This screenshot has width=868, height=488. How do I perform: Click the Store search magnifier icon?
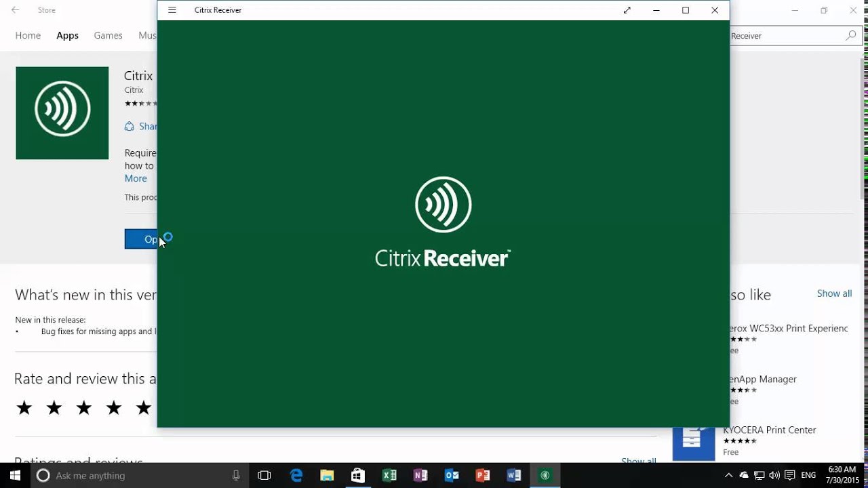pos(851,35)
